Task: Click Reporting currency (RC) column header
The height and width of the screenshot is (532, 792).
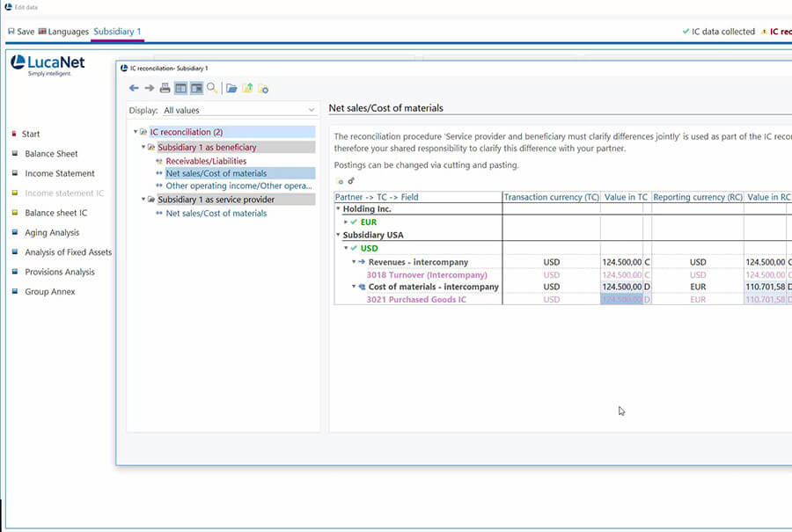Action: (698, 197)
